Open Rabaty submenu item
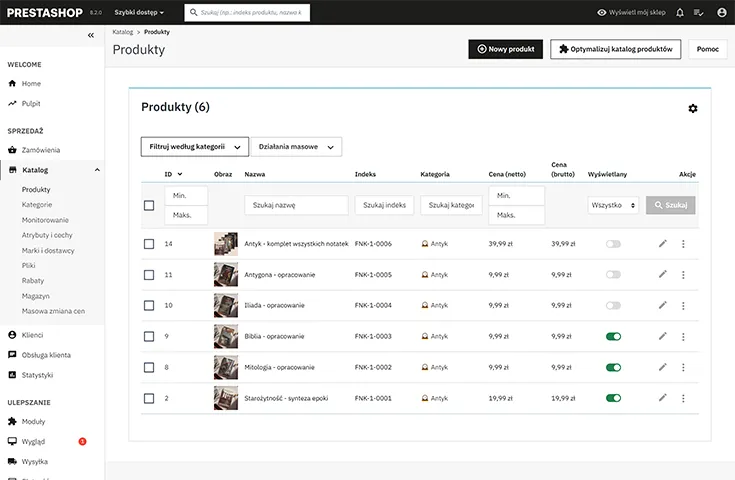Image resolution: width=735 pixels, height=480 pixels. (x=33, y=280)
